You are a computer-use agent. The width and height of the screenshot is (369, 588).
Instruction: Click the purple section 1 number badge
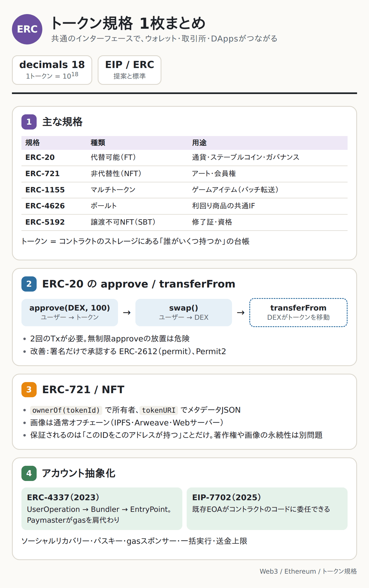29,122
